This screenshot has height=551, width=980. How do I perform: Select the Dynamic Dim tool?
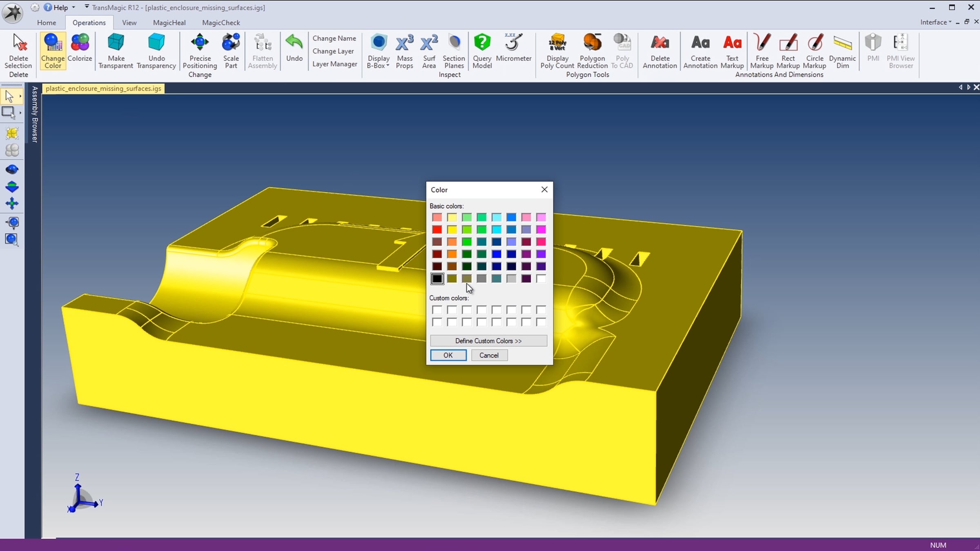(x=842, y=43)
